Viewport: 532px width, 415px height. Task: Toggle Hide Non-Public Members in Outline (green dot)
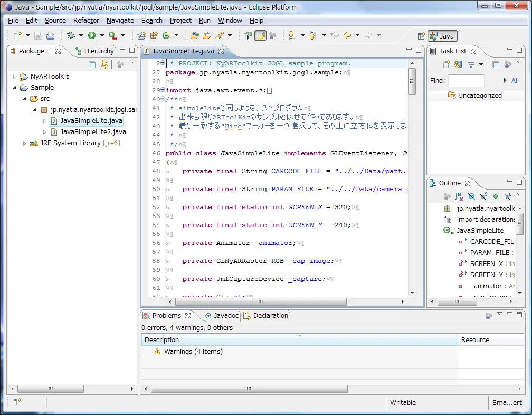(x=496, y=196)
